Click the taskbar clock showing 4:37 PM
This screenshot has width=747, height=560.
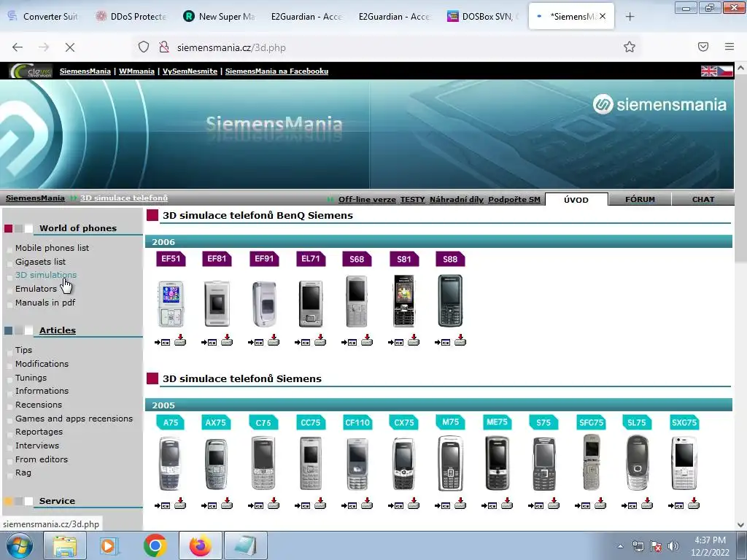(x=710, y=546)
